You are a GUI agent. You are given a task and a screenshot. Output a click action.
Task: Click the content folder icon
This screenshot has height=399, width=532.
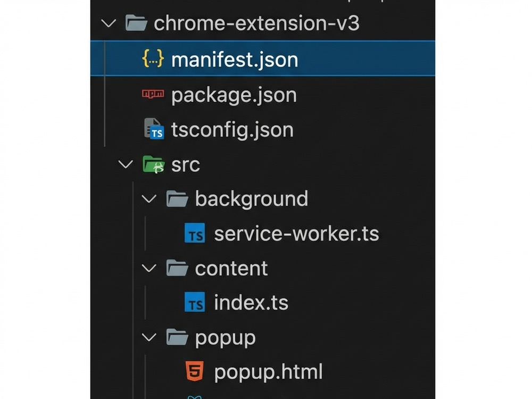point(177,268)
